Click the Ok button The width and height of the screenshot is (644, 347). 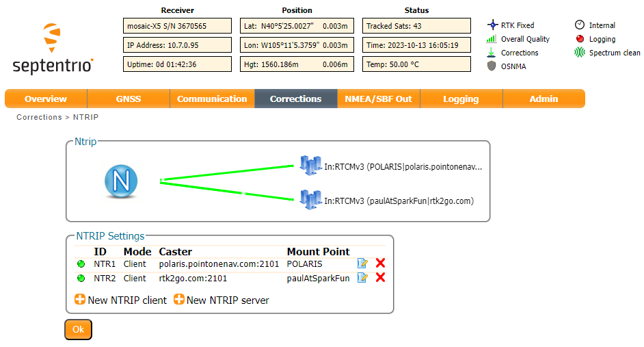(x=78, y=329)
